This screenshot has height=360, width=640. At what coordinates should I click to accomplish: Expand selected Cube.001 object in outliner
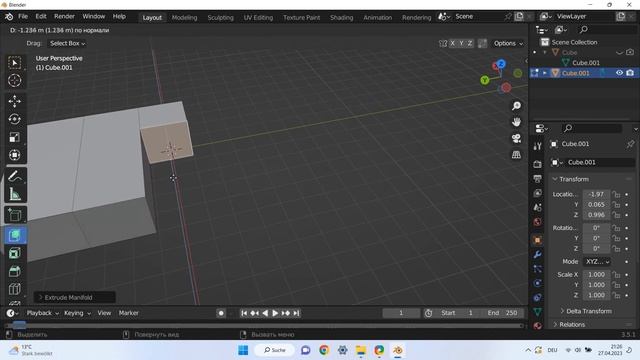pyautogui.click(x=545, y=73)
